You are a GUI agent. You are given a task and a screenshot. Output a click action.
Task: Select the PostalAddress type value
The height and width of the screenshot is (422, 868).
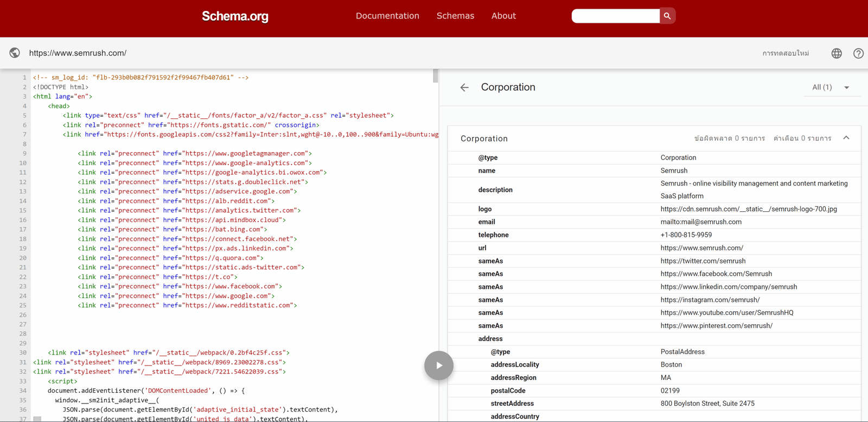click(x=682, y=352)
